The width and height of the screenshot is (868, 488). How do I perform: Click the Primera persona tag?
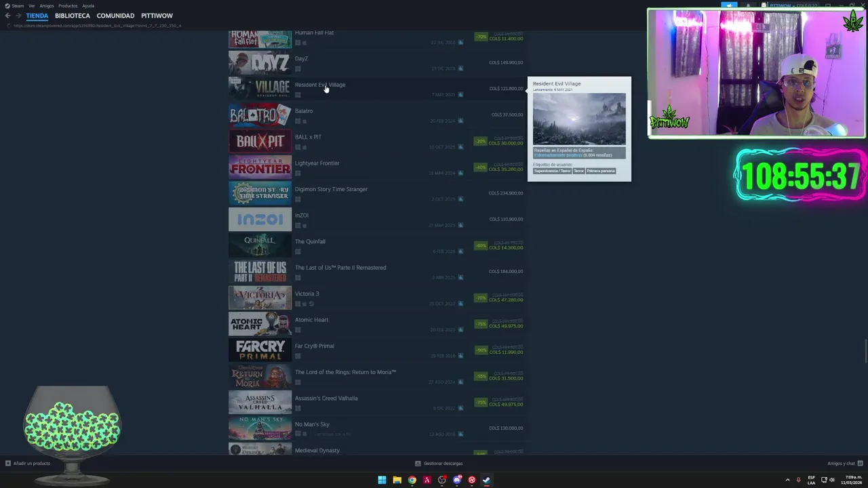point(601,171)
